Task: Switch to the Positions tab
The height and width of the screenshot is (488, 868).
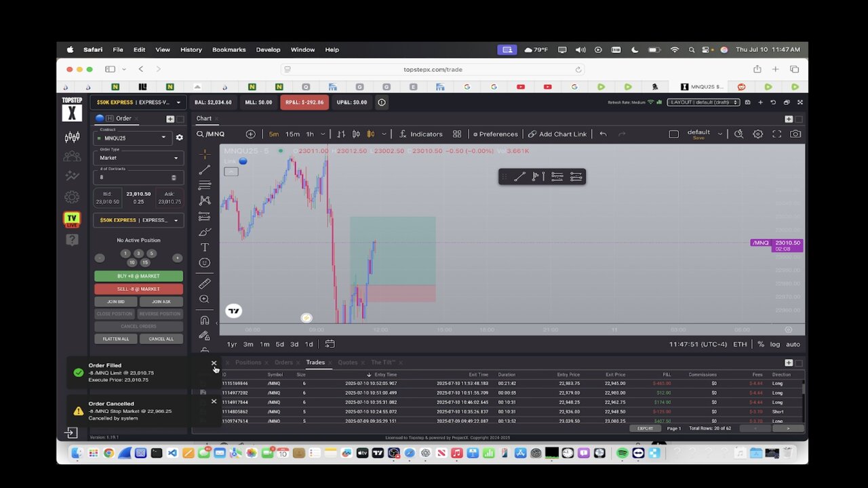Action: (248, 363)
